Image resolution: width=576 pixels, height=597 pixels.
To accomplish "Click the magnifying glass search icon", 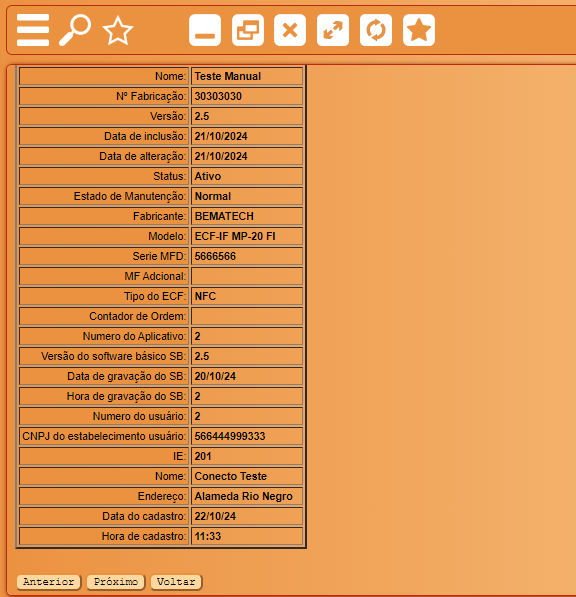I will [75, 30].
